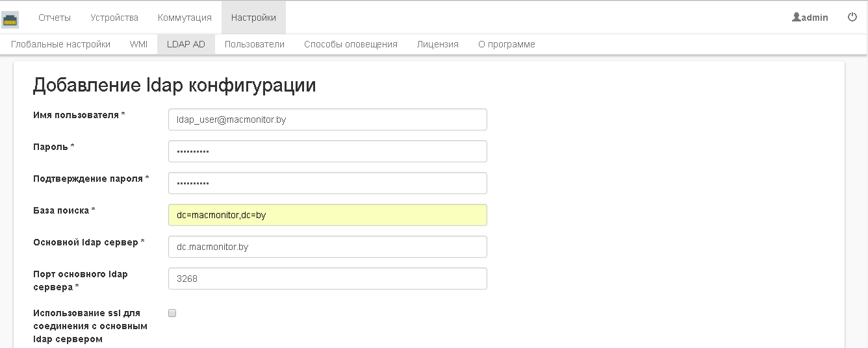Click the Подтверждение пароля field
The image size is (868, 348).
[327, 183]
